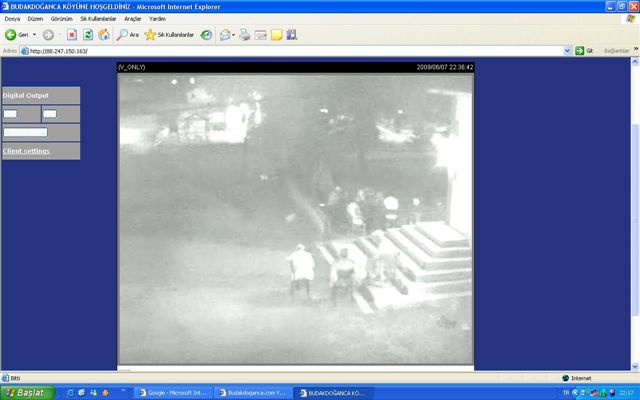The image size is (640, 400).
Task: Click the second Digital Output button
Action: coord(49,114)
